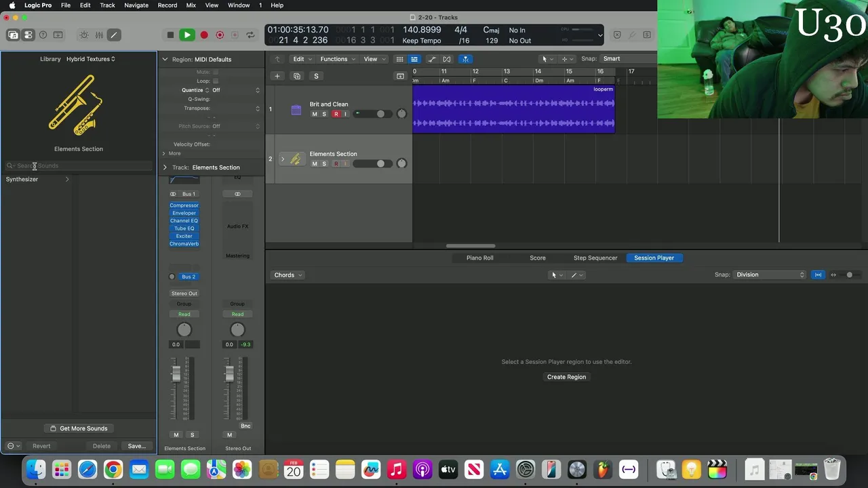Image resolution: width=868 pixels, height=488 pixels.
Task: Click Get More Sounds button
Action: (x=79, y=428)
